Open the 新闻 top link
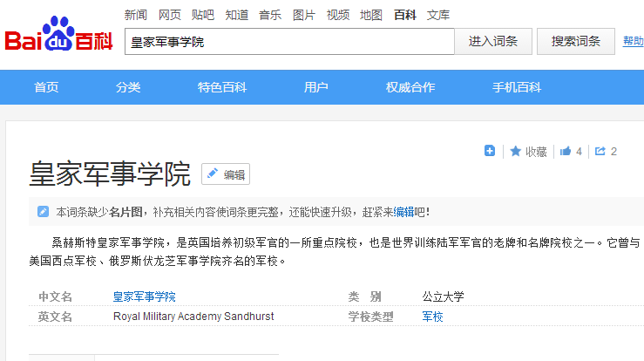Image resolution: width=644 pixels, height=361 pixels. [136, 15]
